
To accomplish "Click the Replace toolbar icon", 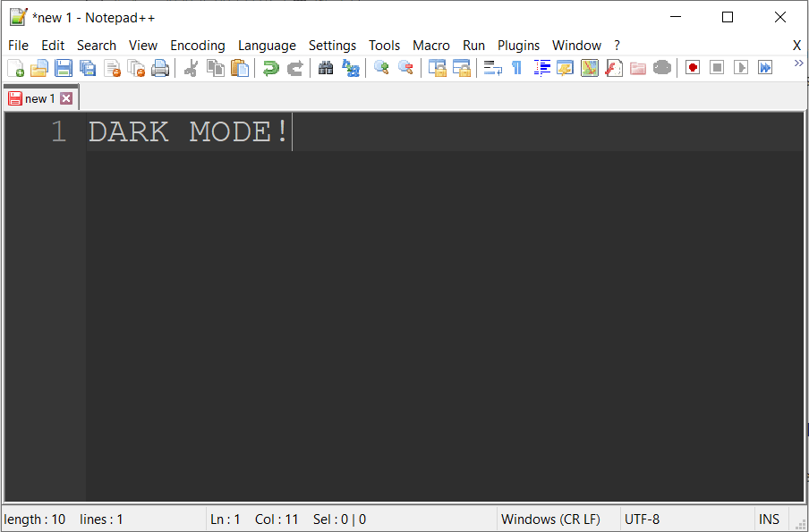I will click(351, 67).
